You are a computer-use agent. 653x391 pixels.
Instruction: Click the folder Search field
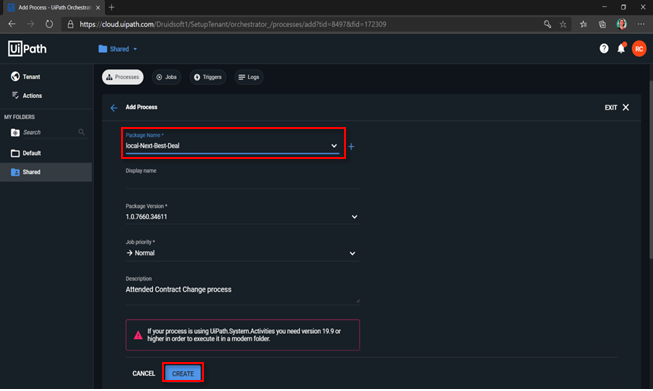pos(49,132)
